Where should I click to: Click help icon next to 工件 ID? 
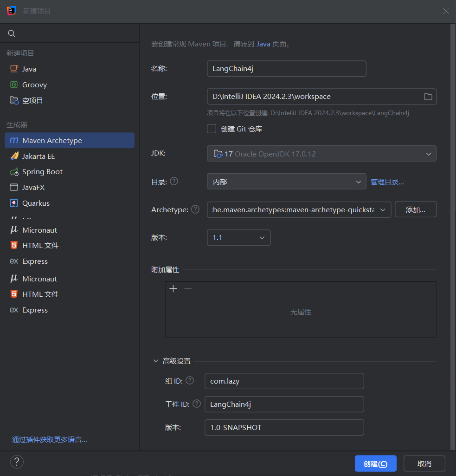(x=197, y=404)
